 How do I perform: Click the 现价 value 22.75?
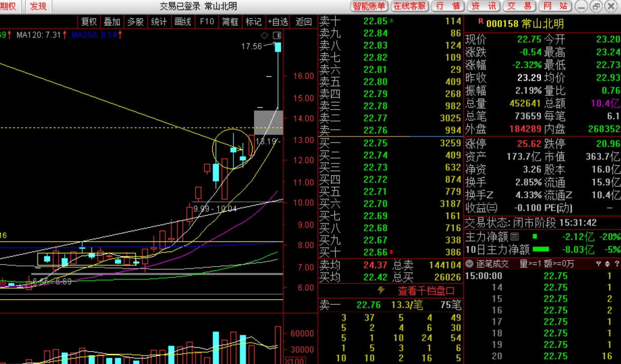pos(529,40)
